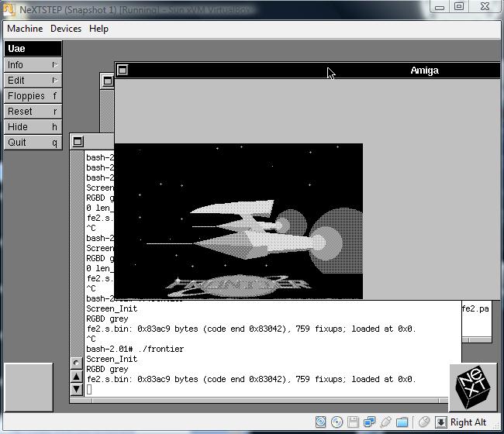
Task: Open the Info submenu in Uae menu
Action: tap(33, 65)
